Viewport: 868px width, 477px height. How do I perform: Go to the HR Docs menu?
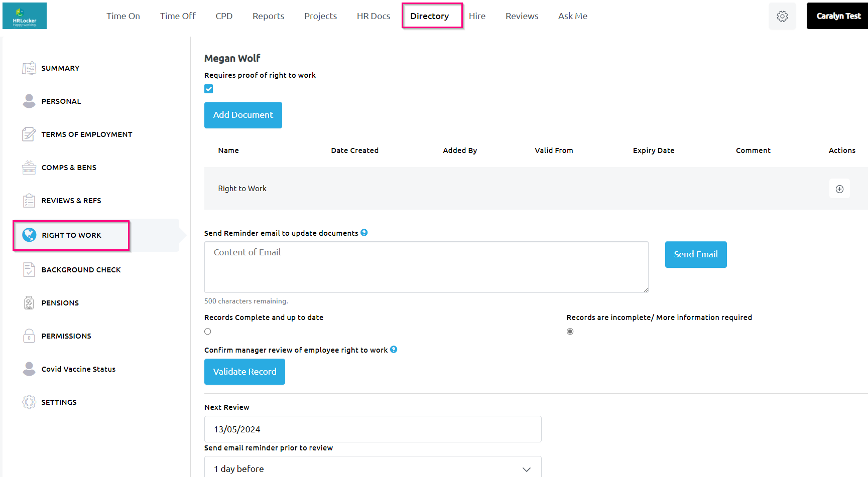[x=373, y=16]
